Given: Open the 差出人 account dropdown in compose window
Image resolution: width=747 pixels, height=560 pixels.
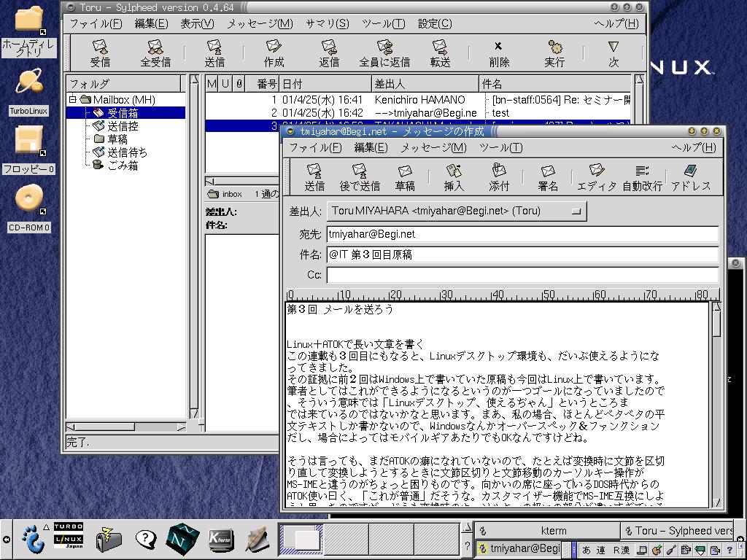Looking at the screenshot, I should 457,211.
